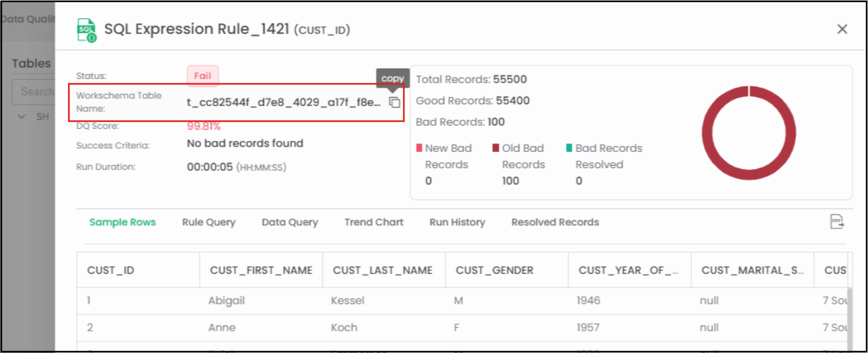The image size is (868, 353).
Task: Click the CUST_FIRST_NAME column header
Action: [261, 270]
